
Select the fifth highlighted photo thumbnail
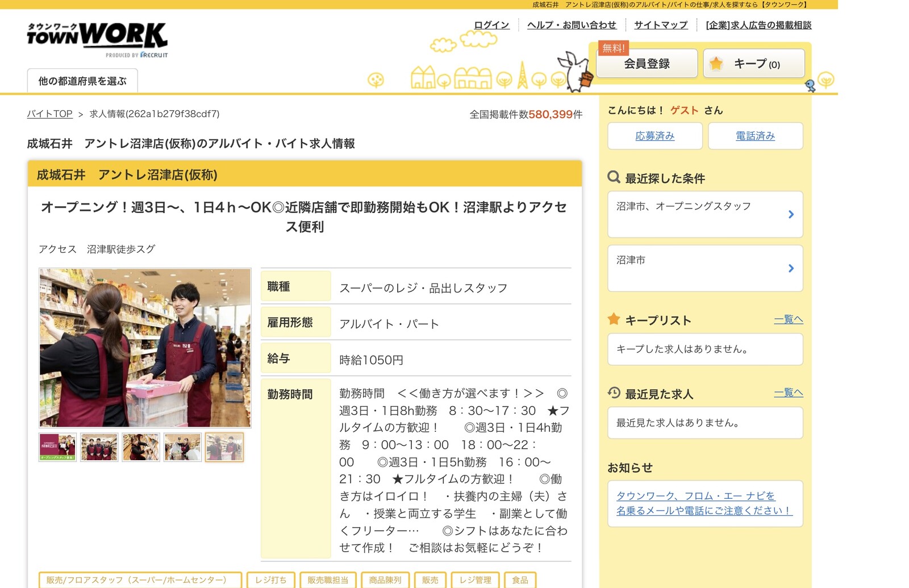pyautogui.click(x=224, y=447)
